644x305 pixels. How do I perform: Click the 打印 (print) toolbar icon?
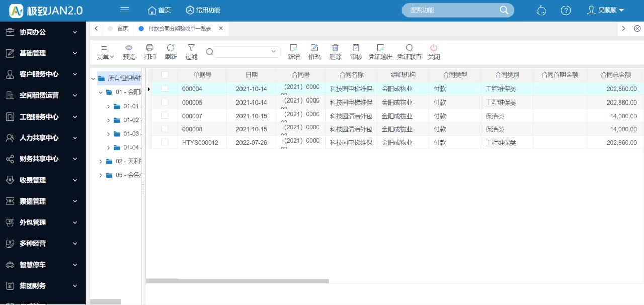(x=149, y=48)
